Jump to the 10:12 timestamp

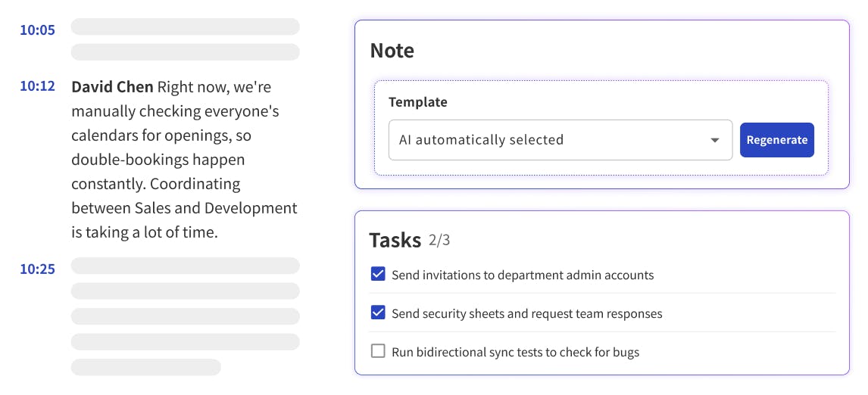(x=37, y=86)
